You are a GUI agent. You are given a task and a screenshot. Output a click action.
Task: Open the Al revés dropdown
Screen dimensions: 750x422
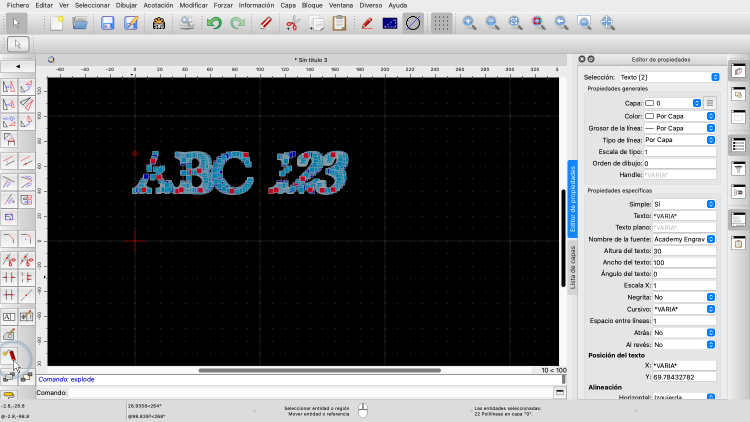pos(684,344)
